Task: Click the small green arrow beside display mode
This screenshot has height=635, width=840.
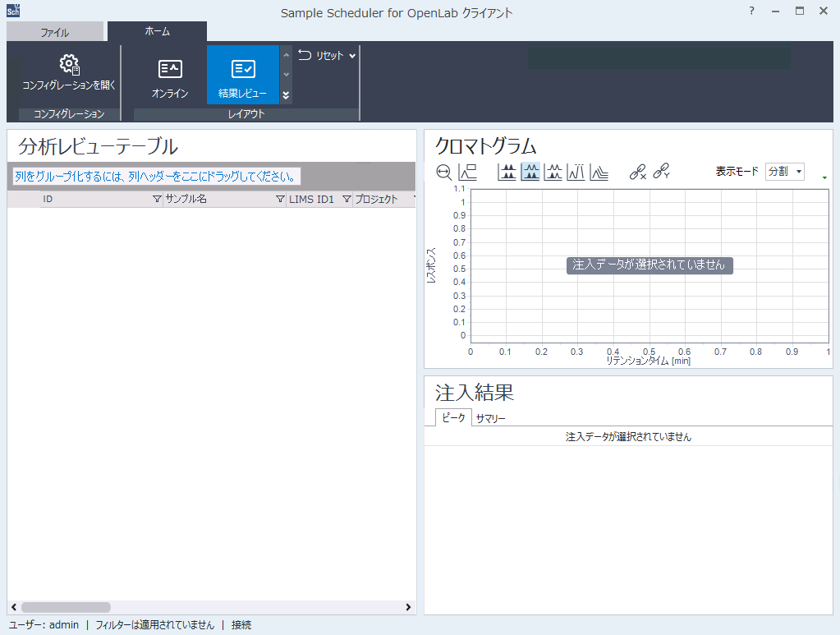Action: 824,177
